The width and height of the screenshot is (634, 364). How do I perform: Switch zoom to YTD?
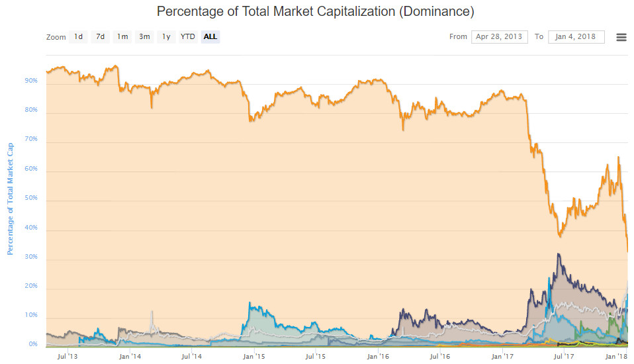[187, 37]
